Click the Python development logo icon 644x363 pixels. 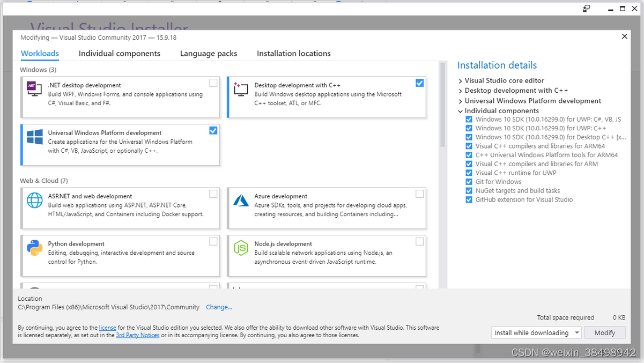coord(34,248)
